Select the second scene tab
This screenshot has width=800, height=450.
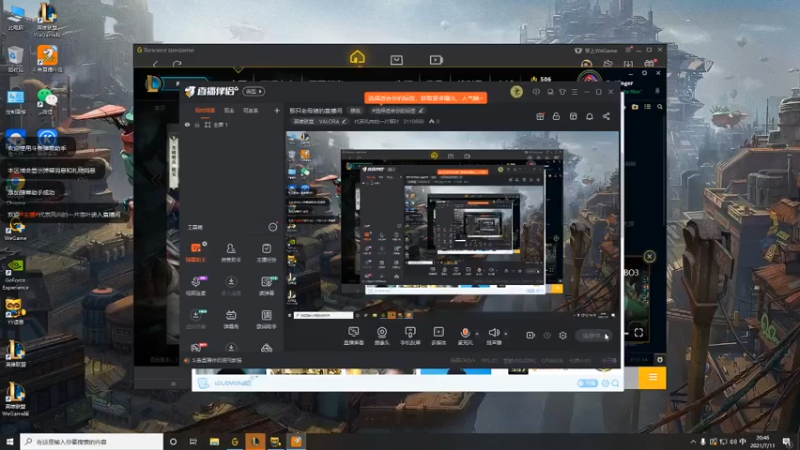pos(229,110)
